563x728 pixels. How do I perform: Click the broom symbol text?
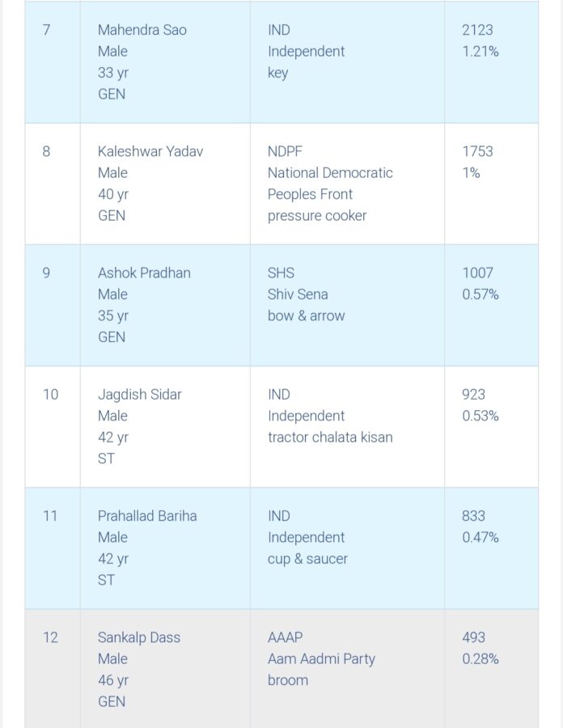288,680
